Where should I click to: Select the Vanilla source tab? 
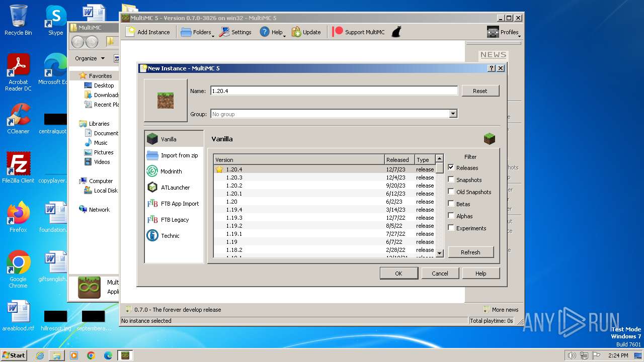click(174, 139)
